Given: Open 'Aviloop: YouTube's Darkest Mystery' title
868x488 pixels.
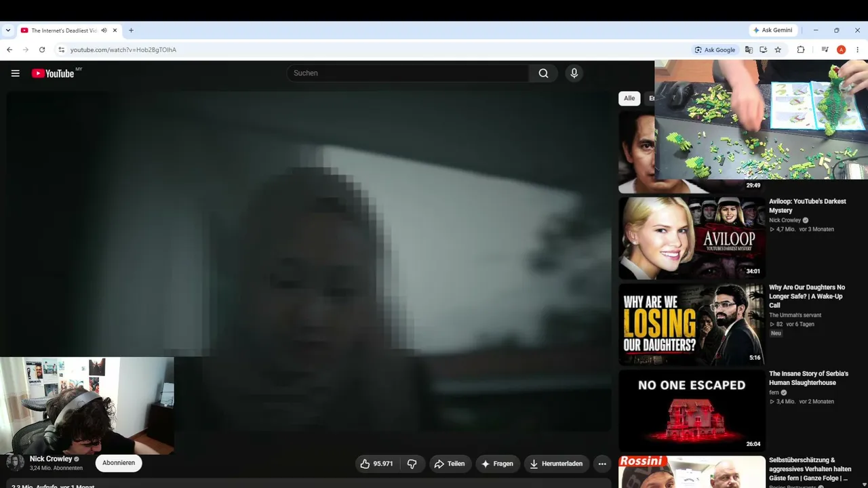Looking at the screenshot, I should [808, 206].
